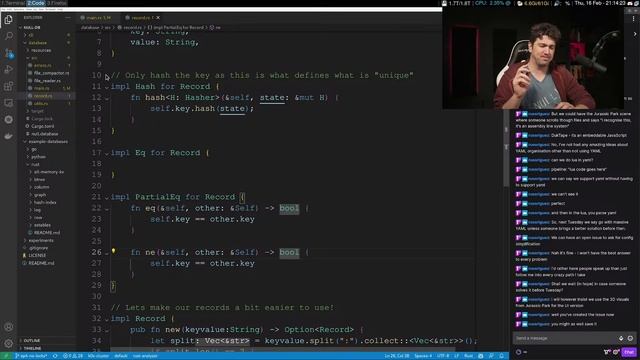Image resolution: width=640 pixels, height=360 pixels.
Task: Click the git branch name in status bar
Action: [x=31, y=356]
